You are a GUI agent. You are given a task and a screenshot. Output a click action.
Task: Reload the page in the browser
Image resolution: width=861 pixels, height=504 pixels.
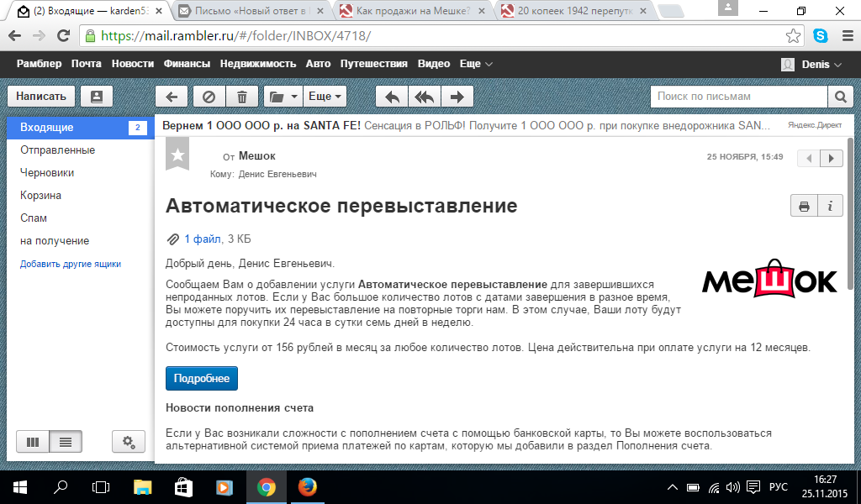tap(64, 35)
